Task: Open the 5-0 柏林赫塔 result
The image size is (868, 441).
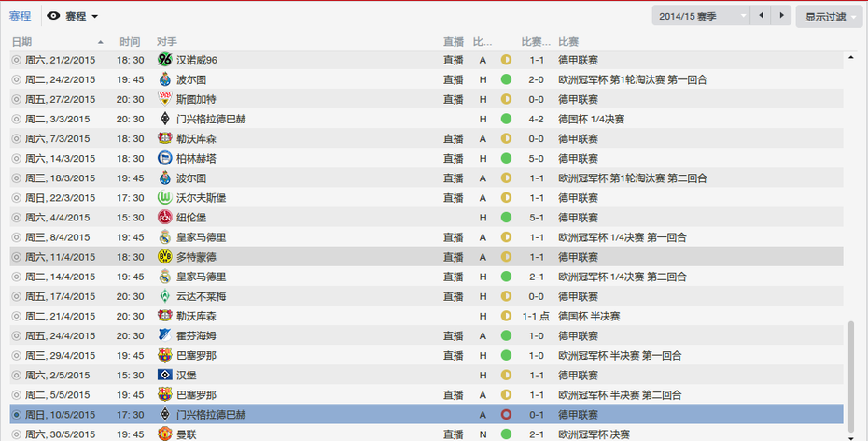Action: point(536,159)
